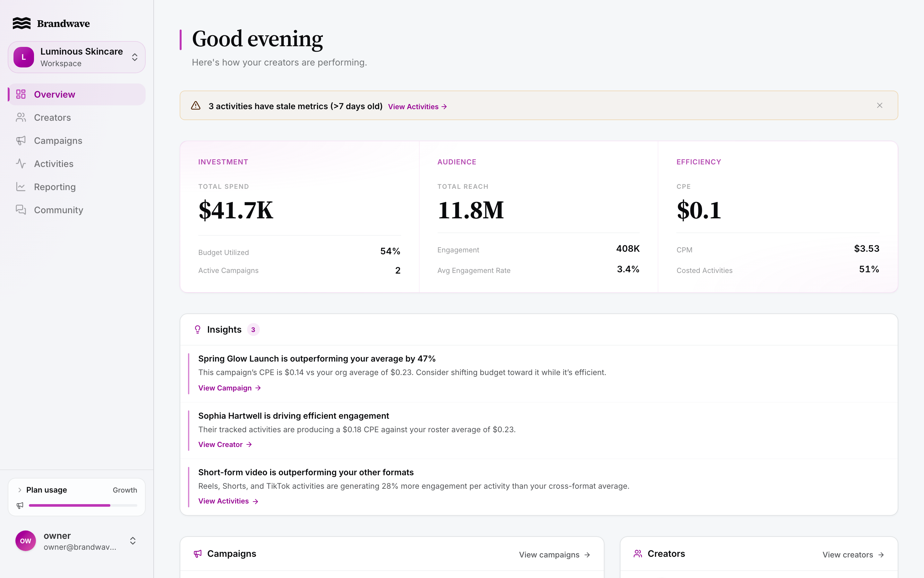Expand the Plan usage panel chevron
Viewport: 924px width, 578px height.
pos(20,490)
